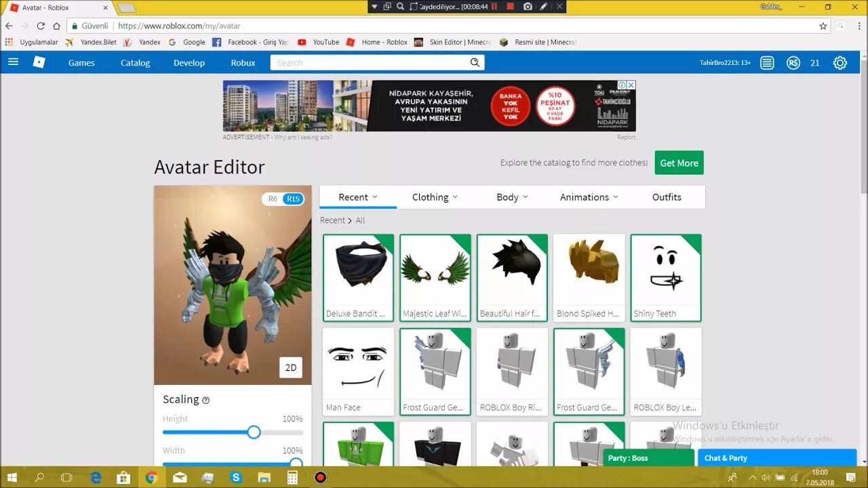Open the Party : Boss chat bar
The image size is (868, 488).
pos(648,458)
